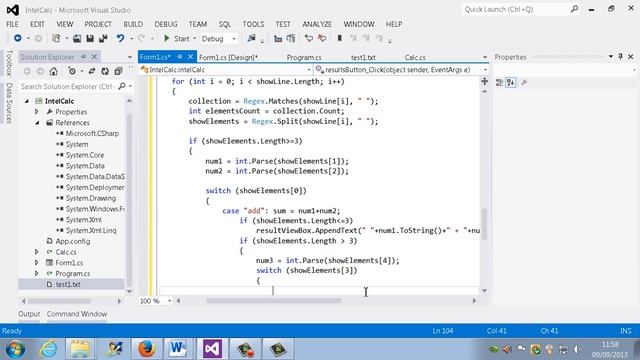640x360 pixels.
Task: Toggle a bookmark on the current line
Action: (x=339, y=38)
